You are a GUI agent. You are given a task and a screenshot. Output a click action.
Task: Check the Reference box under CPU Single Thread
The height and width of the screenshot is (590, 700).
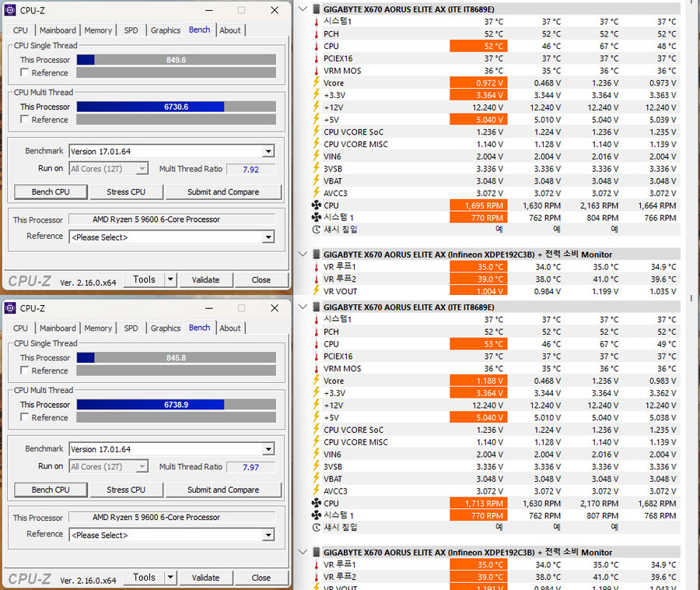coord(25,72)
